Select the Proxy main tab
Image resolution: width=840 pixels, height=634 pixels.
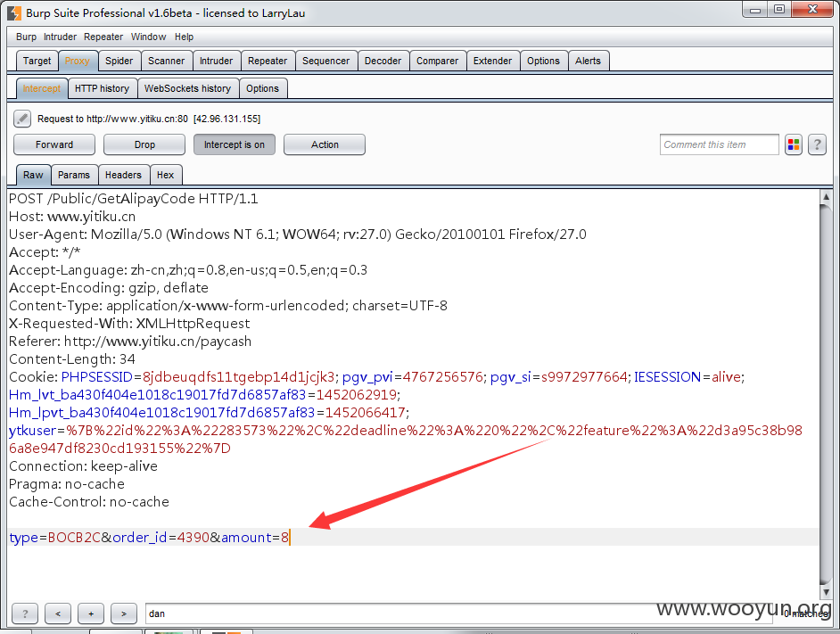pos(78,62)
